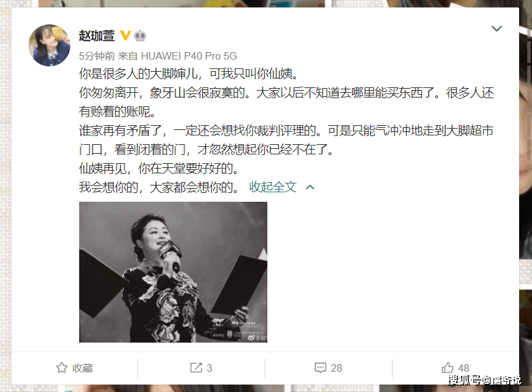Viewport: 532px width, 392px height.
Task: Collapse post with 收起全文 link
Action: point(273,187)
